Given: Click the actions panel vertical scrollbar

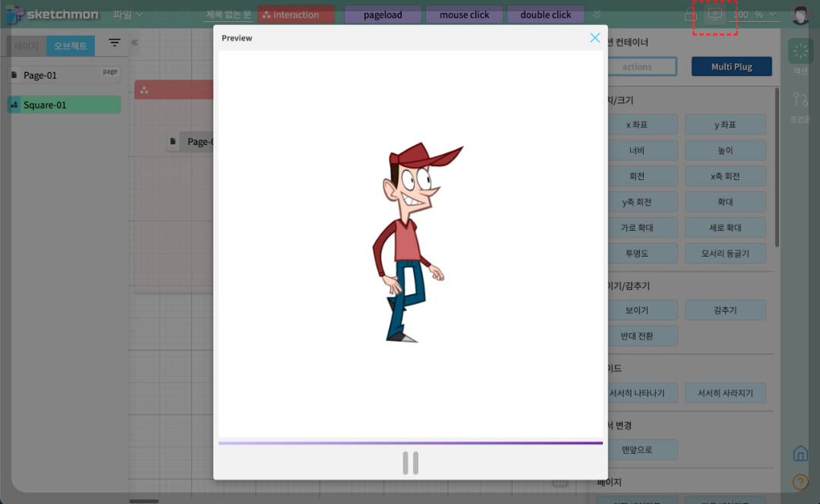Looking at the screenshot, I should coord(777,167).
